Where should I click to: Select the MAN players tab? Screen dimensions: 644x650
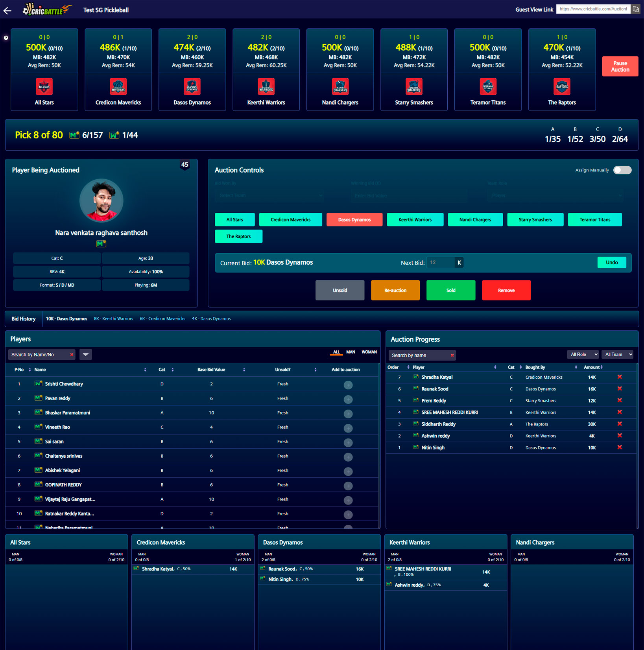point(350,352)
